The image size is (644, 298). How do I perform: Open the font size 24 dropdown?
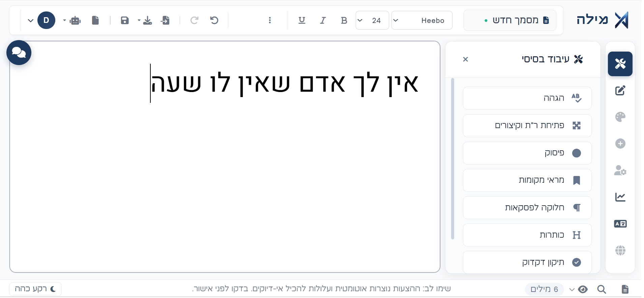[372, 20]
